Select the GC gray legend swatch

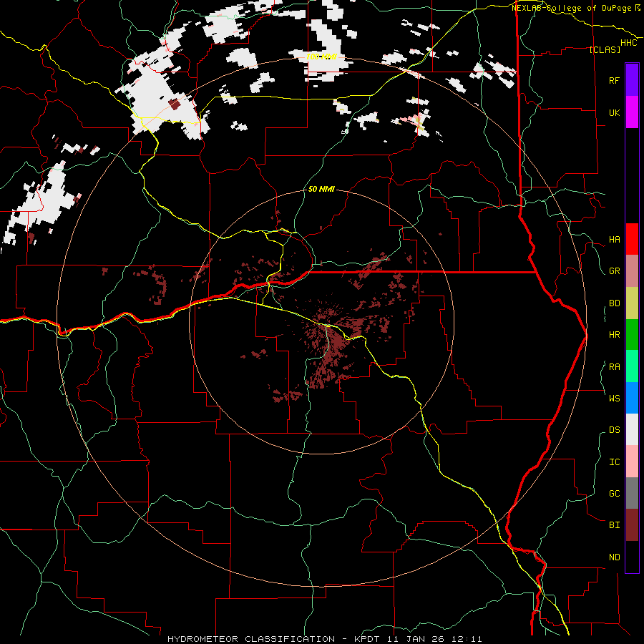pyautogui.click(x=632, y=493)
